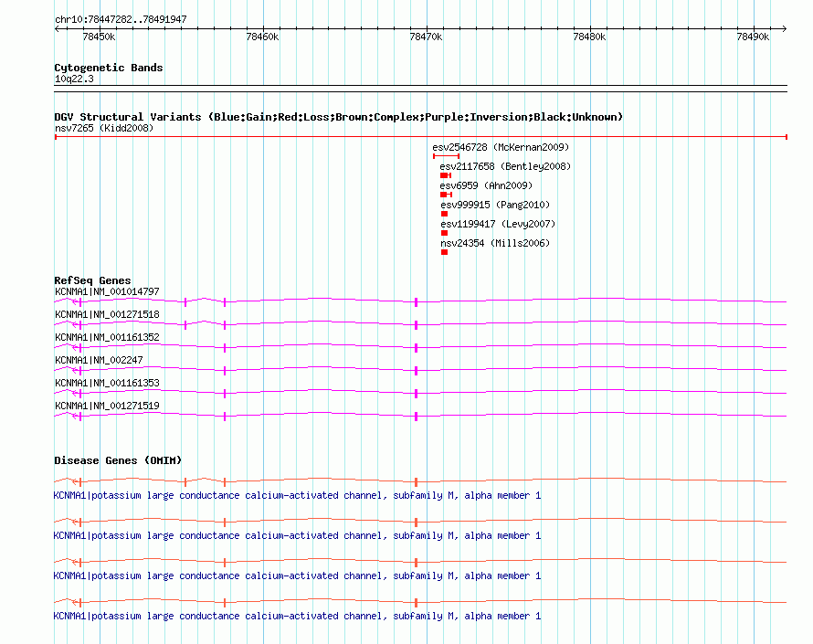Screen dimensions: 813x644
Task: Click the 78450k ruler tick label
Action: click(x=99, y=37)
